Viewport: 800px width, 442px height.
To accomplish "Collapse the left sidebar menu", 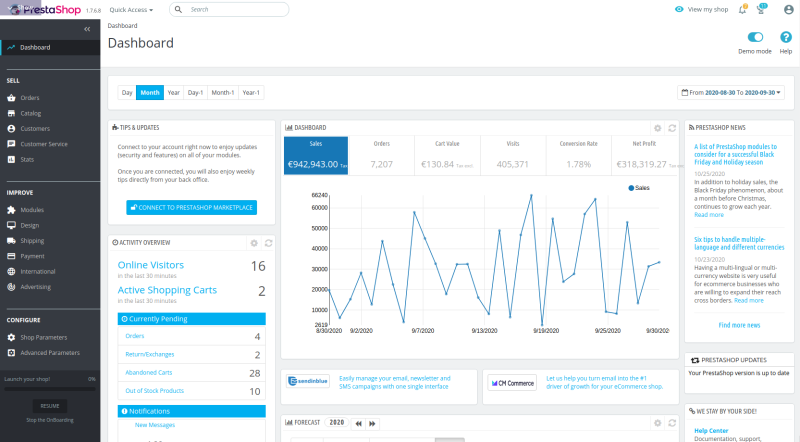I will [x=87, y=29].
